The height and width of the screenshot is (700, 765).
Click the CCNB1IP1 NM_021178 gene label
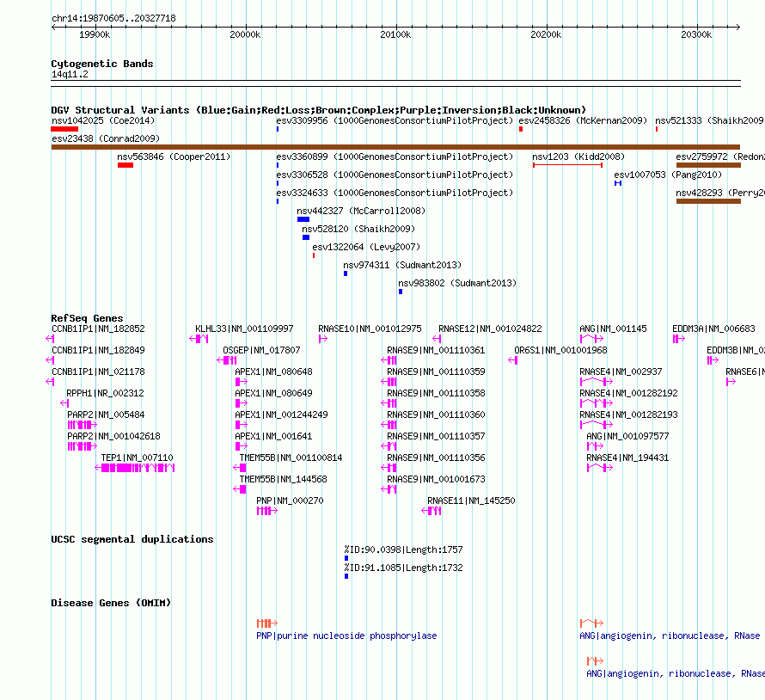(x=98, y=372)
